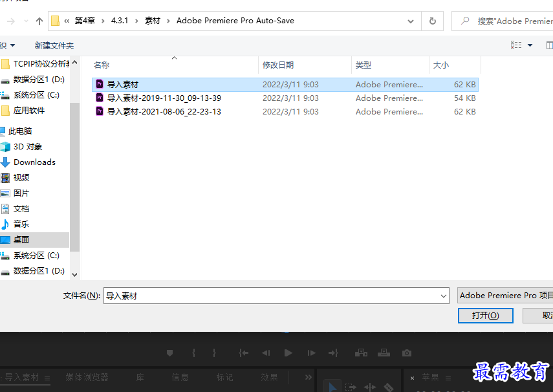
Task: Refresh the Auto-Save folder listing
Action: [433, 21]
